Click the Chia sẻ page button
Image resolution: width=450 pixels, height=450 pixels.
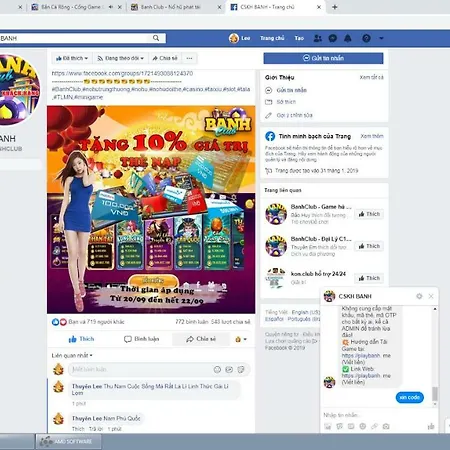(x=165, y=58)
